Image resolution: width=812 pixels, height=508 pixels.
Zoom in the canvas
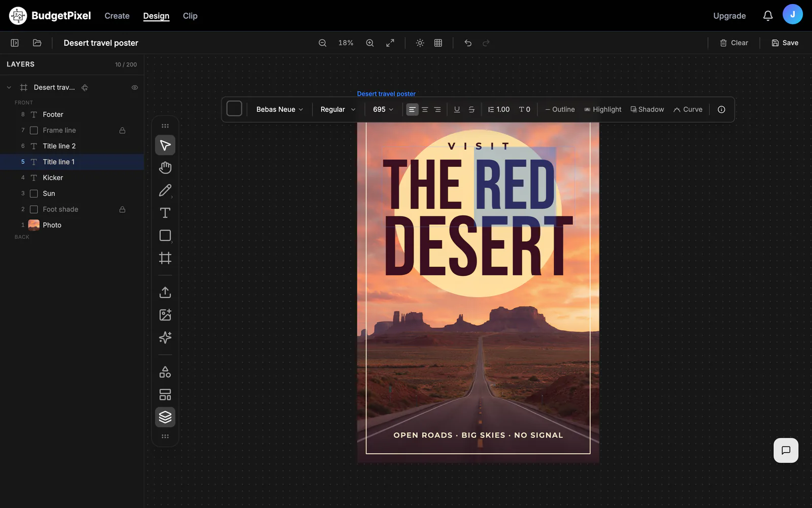370,43
